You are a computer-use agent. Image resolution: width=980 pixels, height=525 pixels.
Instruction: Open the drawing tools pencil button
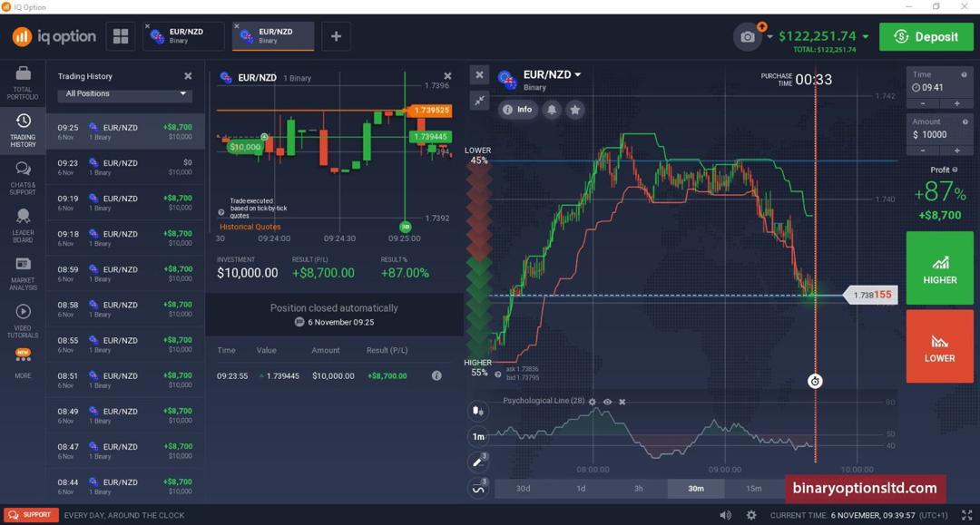478,462
